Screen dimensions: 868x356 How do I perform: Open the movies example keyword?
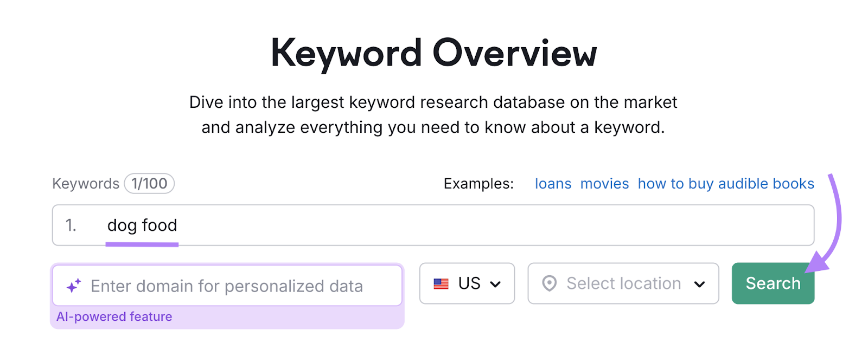(604, 184)
